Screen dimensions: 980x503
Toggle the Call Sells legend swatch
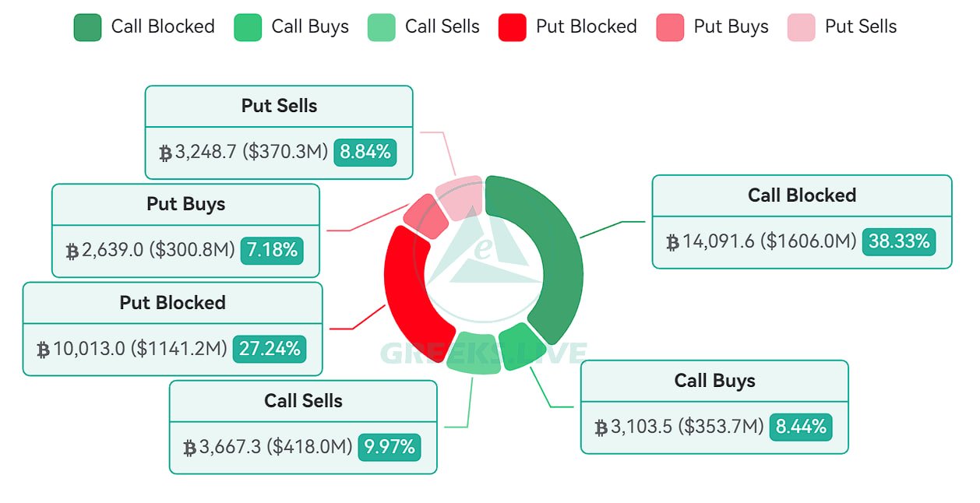tap(382, 27)
